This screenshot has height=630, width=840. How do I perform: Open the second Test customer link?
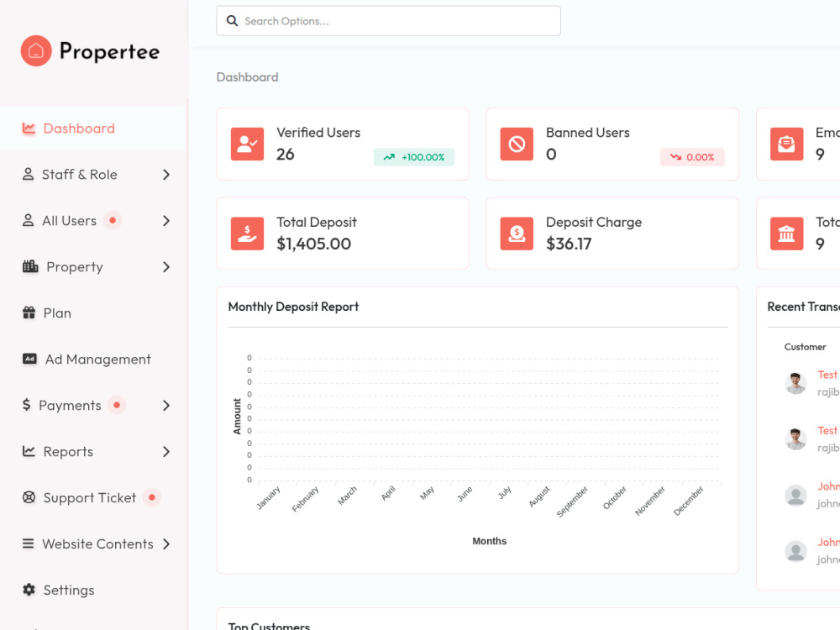click(x=827, y=430)
